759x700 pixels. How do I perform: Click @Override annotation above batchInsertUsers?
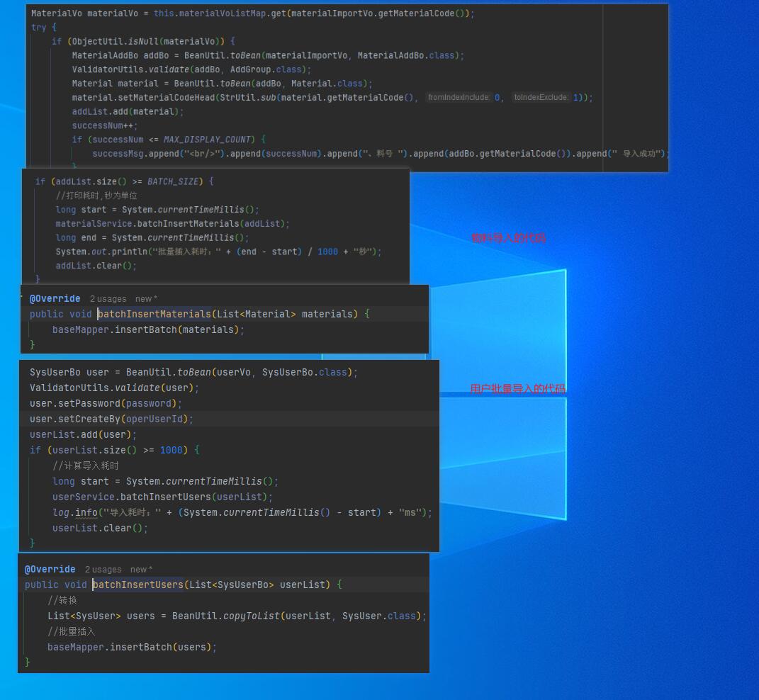click(x=50, y=570)
